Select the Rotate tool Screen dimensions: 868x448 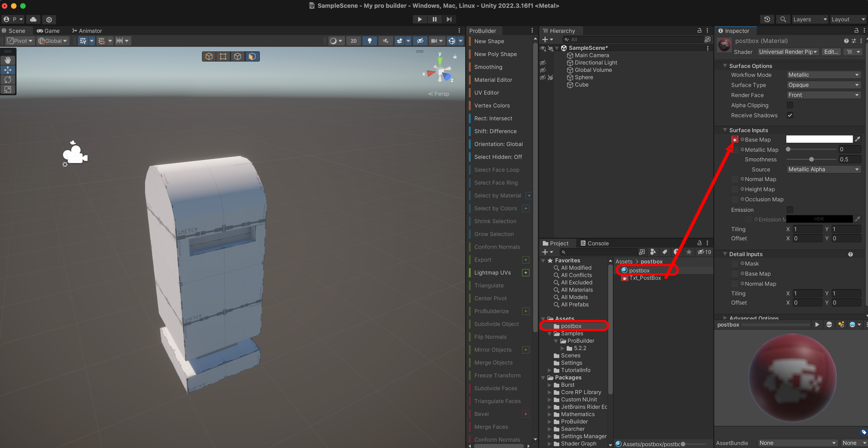(8, 79)
